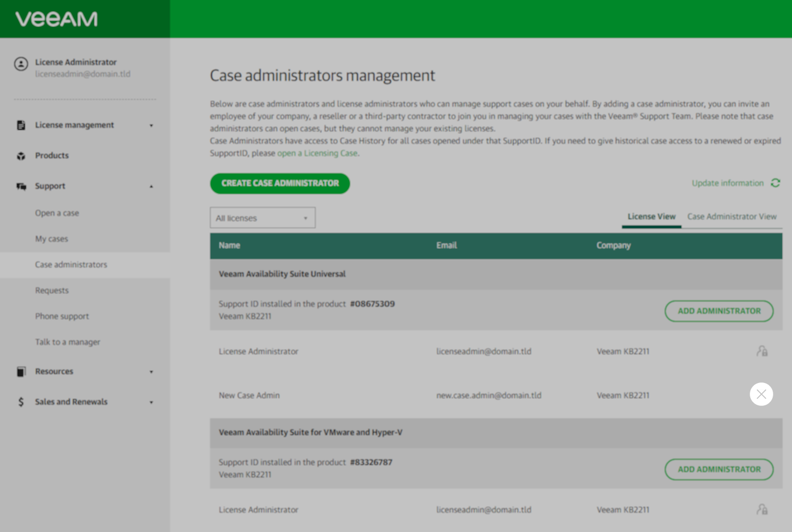Click lock icon in Support ID #83326787 section
Viewport: 792px width, 532px height.
tap(762, 509)
